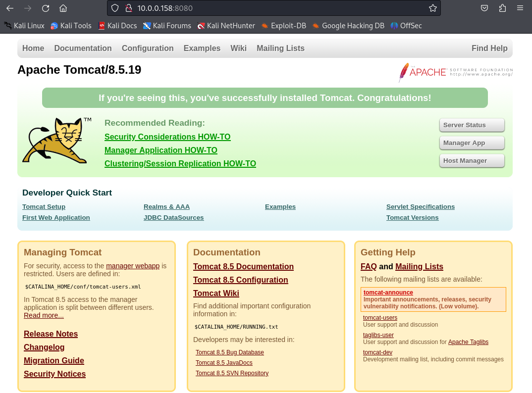Open tomcat-announce mailing list link

[x=388, y=293]
